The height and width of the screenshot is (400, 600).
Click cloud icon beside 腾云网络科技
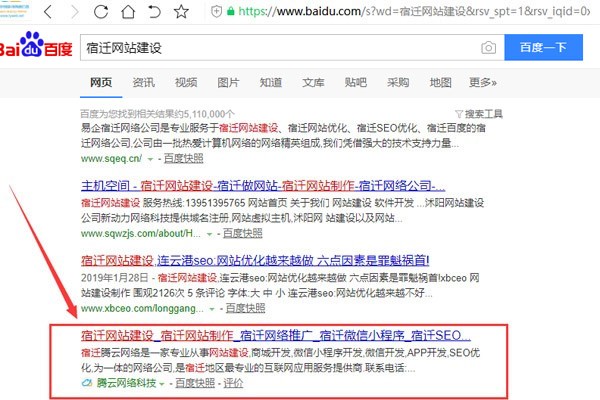click(87, 383)
